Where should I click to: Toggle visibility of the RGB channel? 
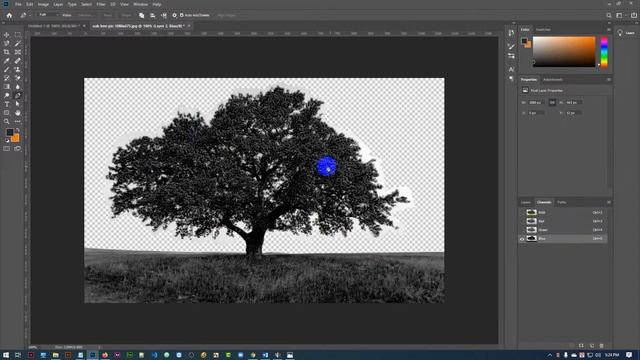point(522,212)
